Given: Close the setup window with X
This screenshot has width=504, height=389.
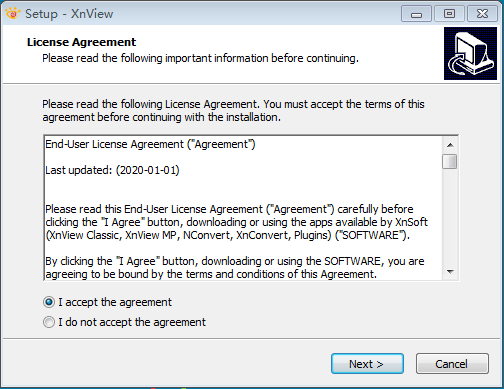Looking at the screenshot, I should click(x=482, y=14).
